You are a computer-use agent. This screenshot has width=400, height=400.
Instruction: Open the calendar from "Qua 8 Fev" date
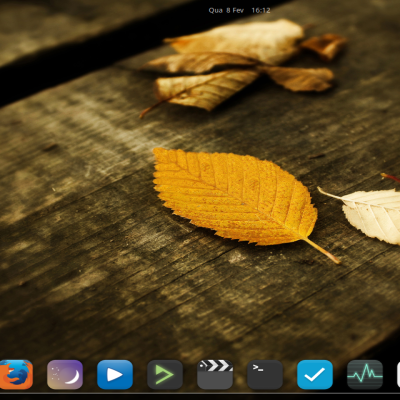point(226,10)
